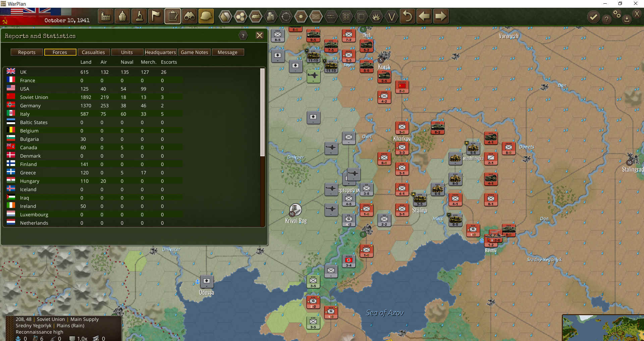Click the Finland row label

[28, 164]
